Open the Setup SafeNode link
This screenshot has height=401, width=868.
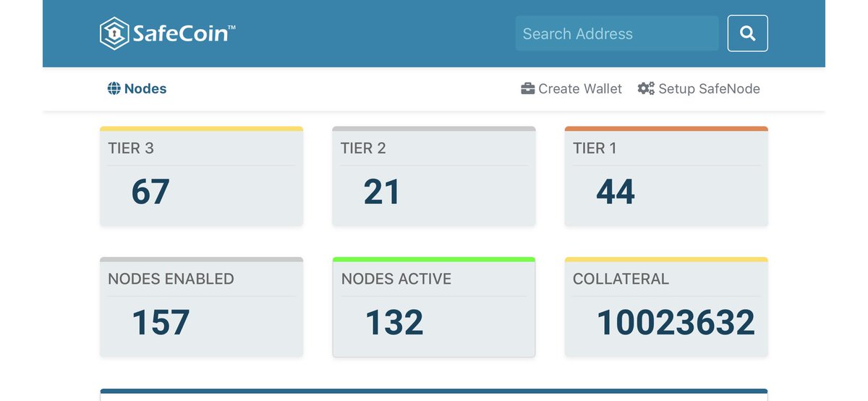(699, 89)
